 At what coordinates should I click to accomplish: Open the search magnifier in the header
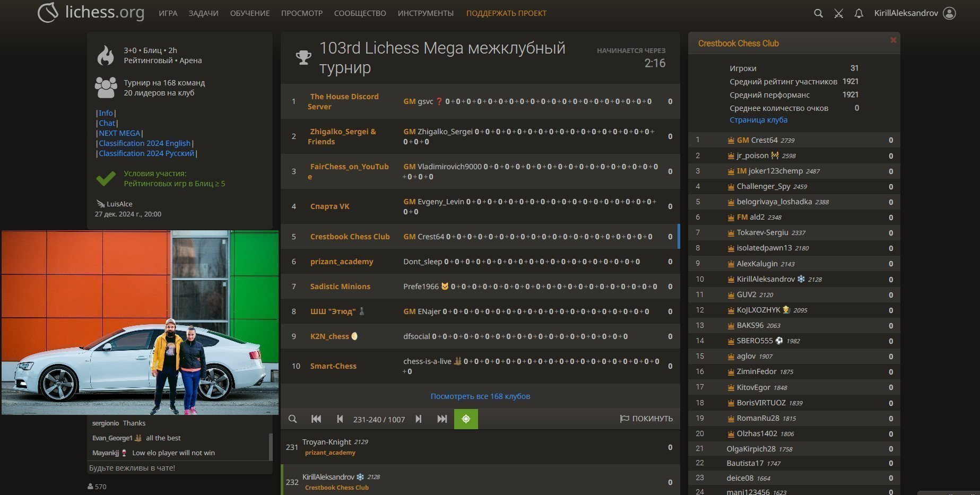coord(818,13)
